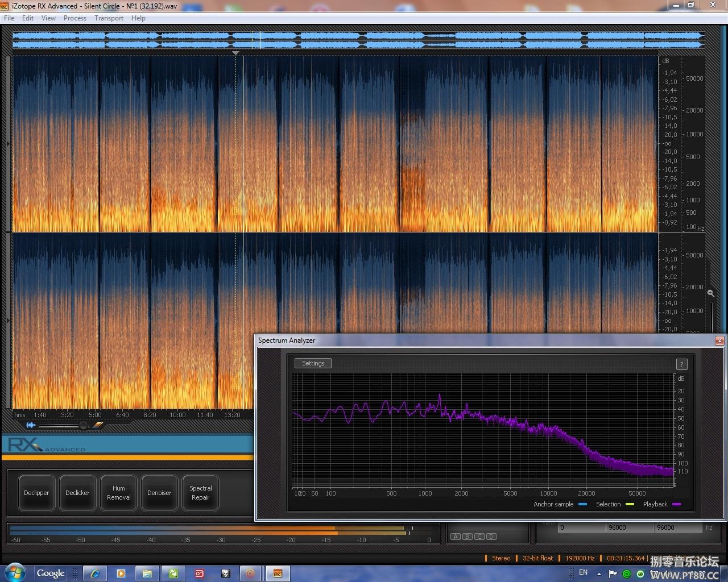Viewport: 728px width, 582px height.
Task: Select preset slot D
Action: tap(491, 537)
